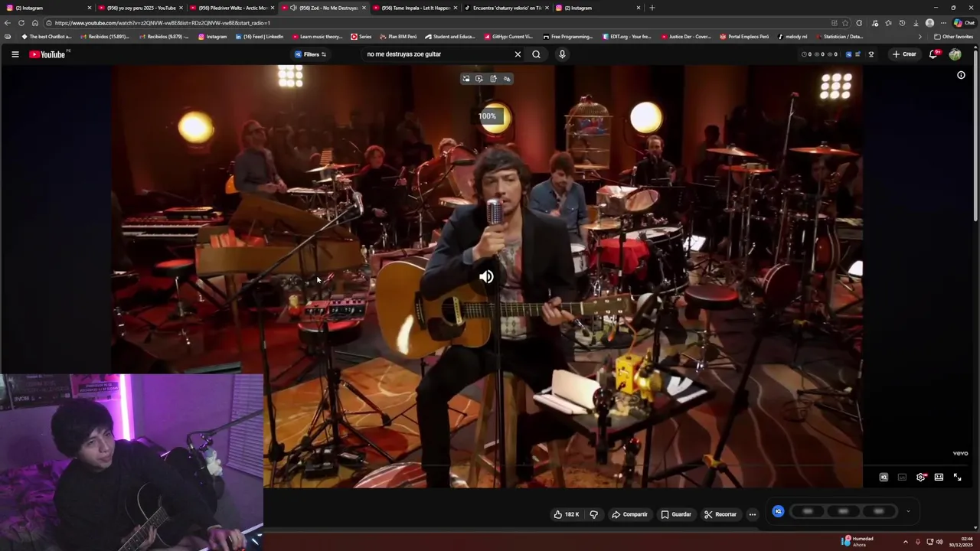Click the vevo watermark link
980x551 pixels.
coord(960,454)
